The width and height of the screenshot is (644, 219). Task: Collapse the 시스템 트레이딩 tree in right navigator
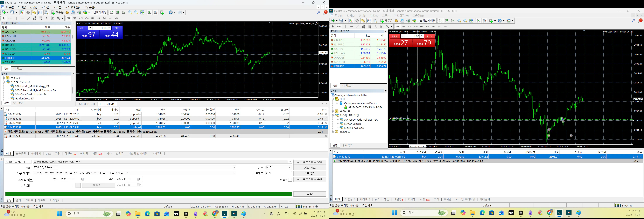(x=333, y=115)
